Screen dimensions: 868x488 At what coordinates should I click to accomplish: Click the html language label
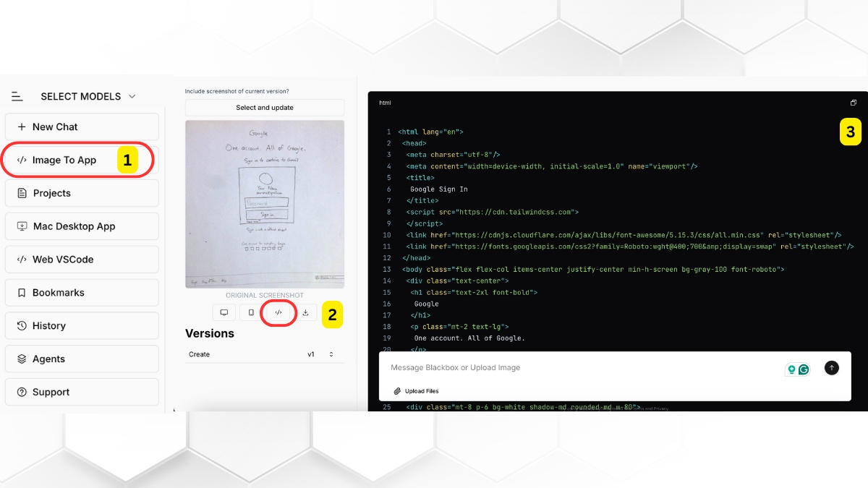(385, 103)
